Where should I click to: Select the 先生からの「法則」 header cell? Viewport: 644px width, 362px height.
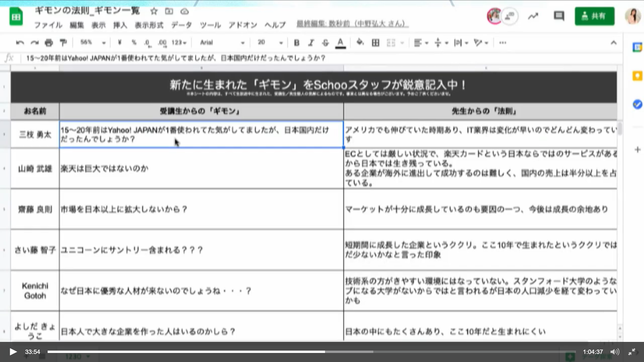[480, 111]
